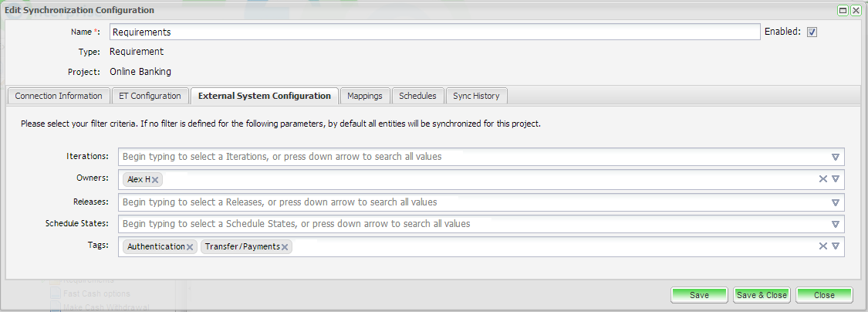Maximize the Edit Synchronization dialog
Image resolution: width=868 pixels, height=312 pixels.
(x=843, y=10)
